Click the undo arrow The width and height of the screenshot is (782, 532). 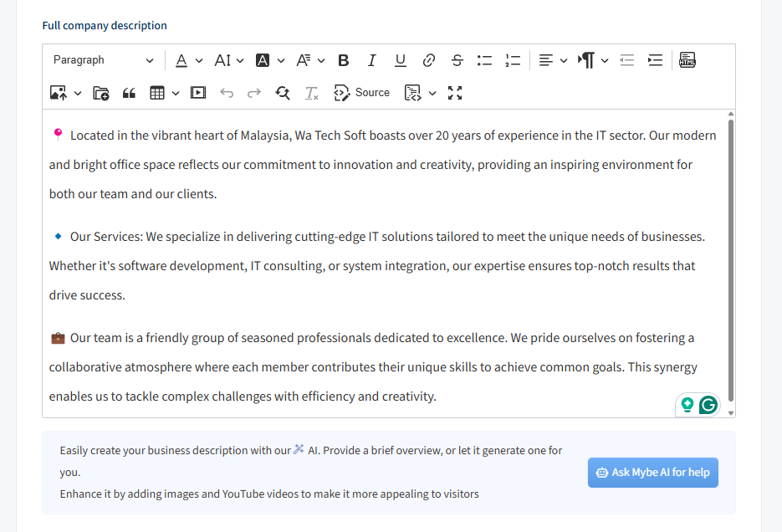tap(227, 93)
